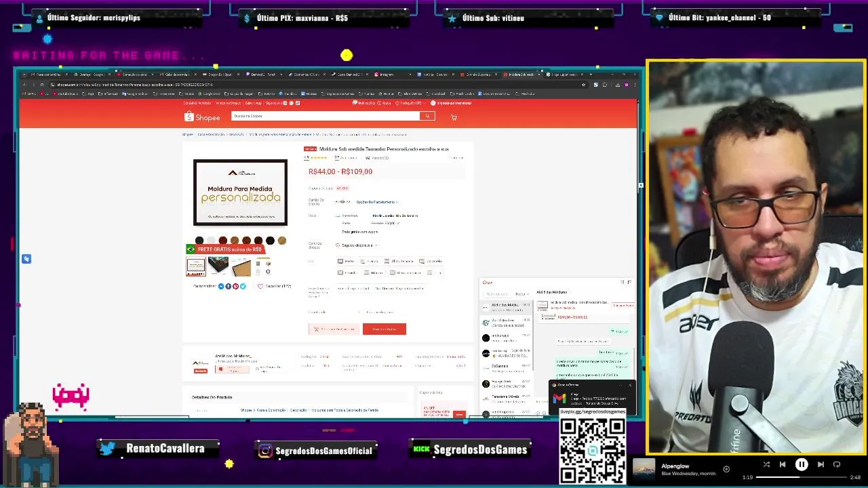868x488 pixels.
Task: Select second color option in second row
Action: pos(373,272)
